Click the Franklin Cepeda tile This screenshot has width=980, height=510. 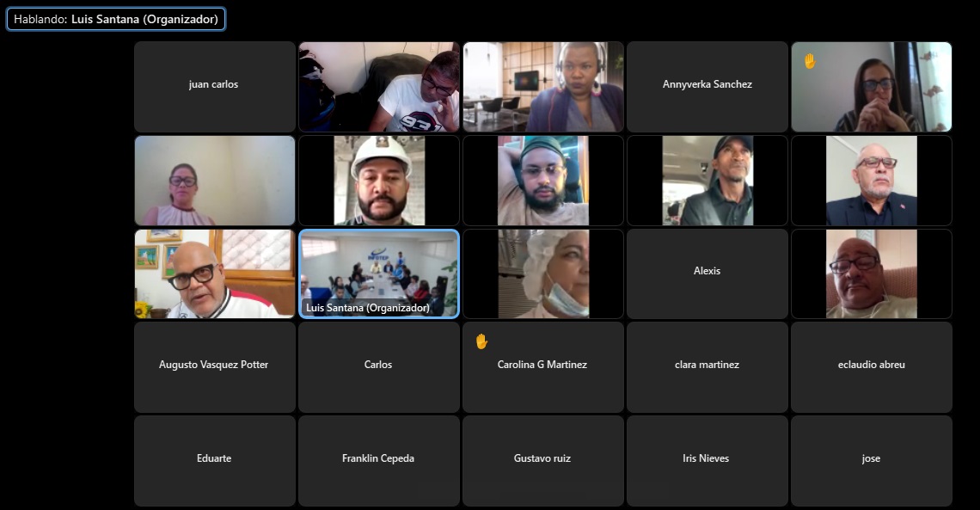click(x=379, y=461)
